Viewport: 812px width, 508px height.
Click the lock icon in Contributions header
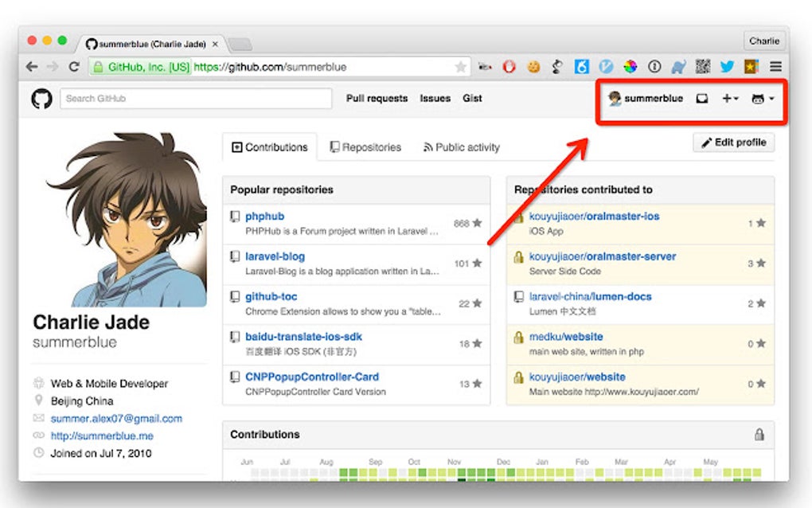pyautogui.click(x=759, y=435)
